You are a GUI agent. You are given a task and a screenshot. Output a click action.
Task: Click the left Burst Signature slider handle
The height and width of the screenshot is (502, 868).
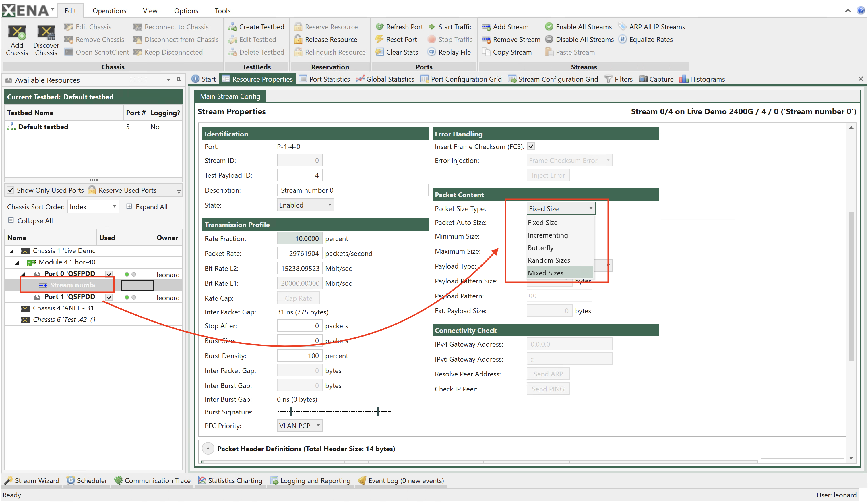click(291, 411)
